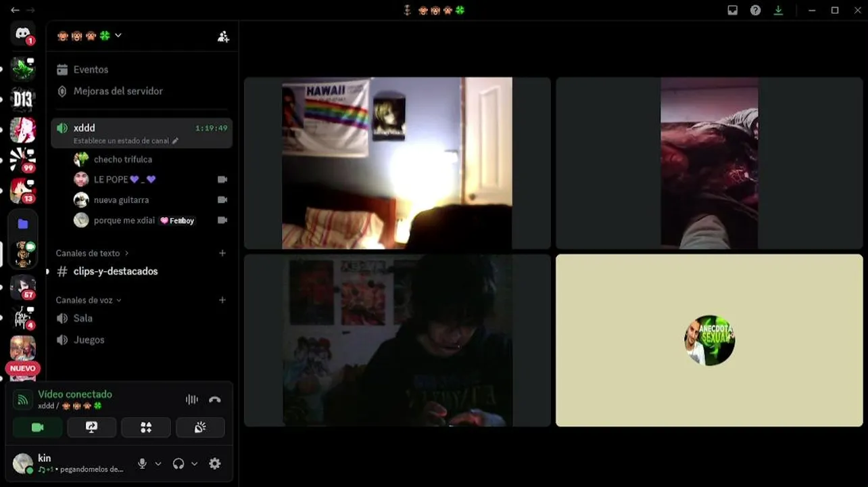Invite people to the server
The width and height of the screenshot is (868, 487).
pyautogui.click(x=223, y=37)
